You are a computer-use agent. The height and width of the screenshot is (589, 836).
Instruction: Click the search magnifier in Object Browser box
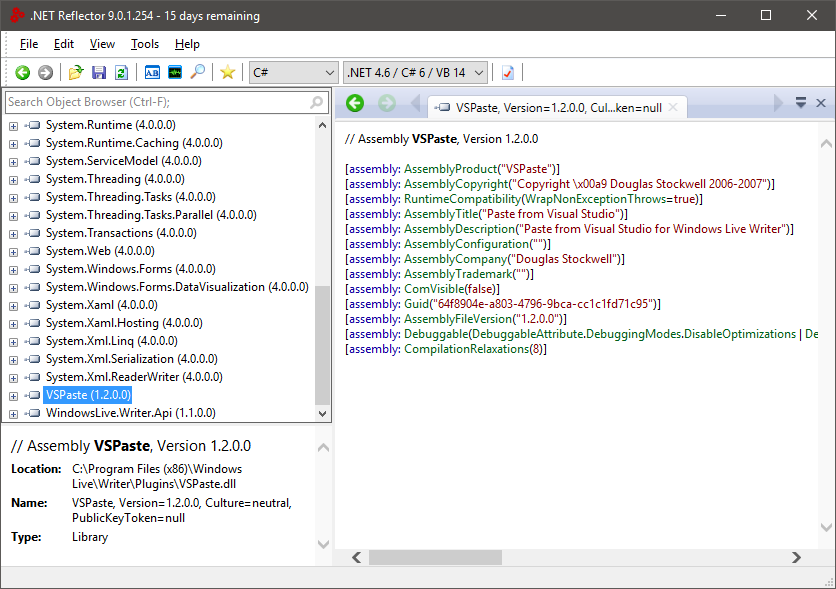pyautogui.click(x=316, y=102)
